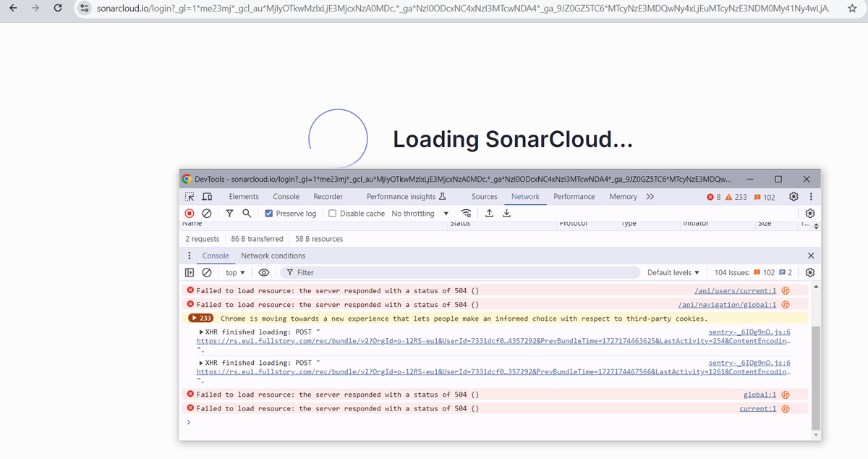
Task: Open the current:1 source link
Action: (759, 408)
